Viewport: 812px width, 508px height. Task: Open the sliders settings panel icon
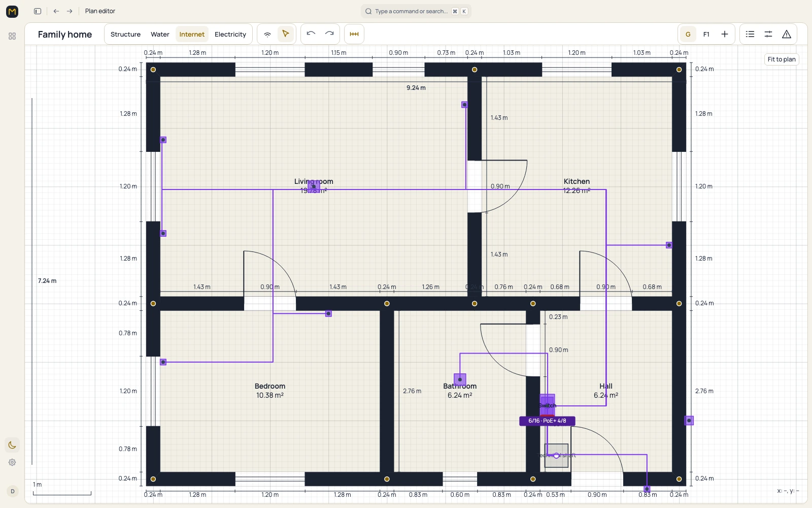coord(768,34)
